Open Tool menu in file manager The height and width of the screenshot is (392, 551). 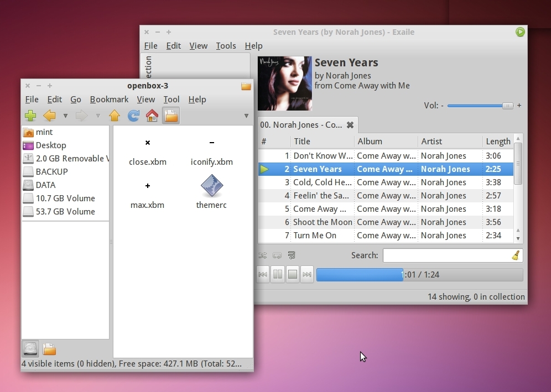(171, 100)
